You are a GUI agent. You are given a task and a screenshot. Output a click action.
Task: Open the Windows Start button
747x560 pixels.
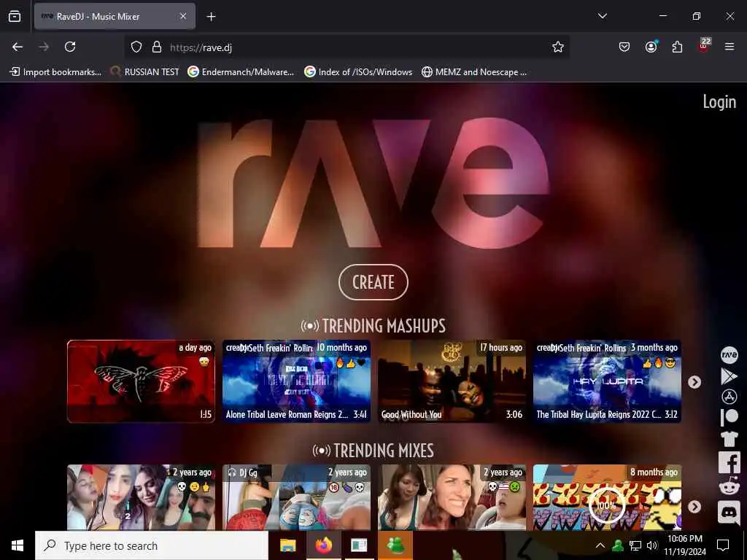point(18,545)
